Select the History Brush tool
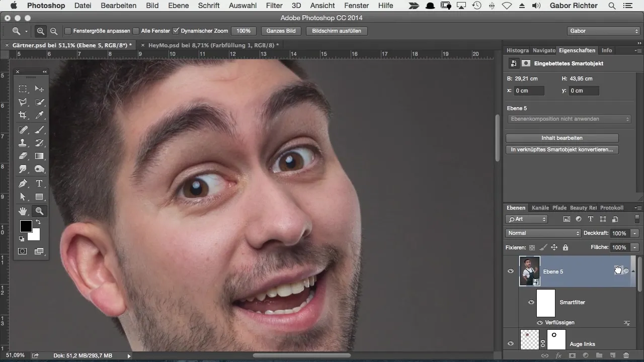The height and width of the screenshot is (362, 644). 39,143
